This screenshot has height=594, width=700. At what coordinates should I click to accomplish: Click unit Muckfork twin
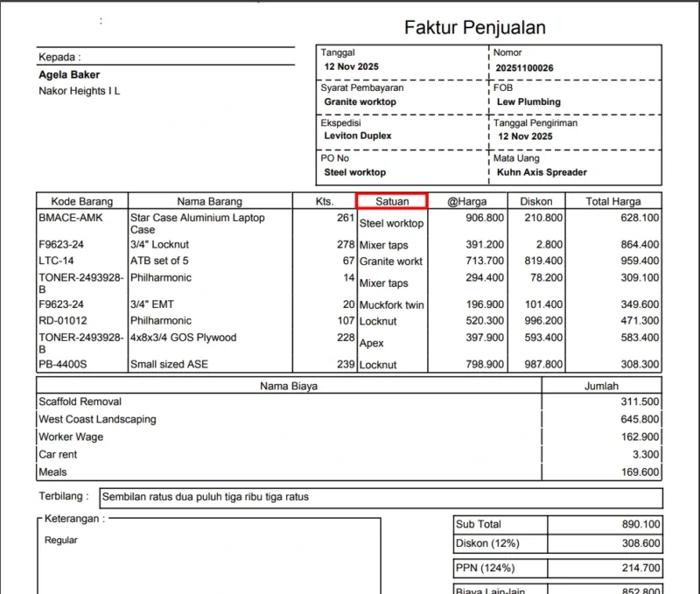[x=391, y=305]
